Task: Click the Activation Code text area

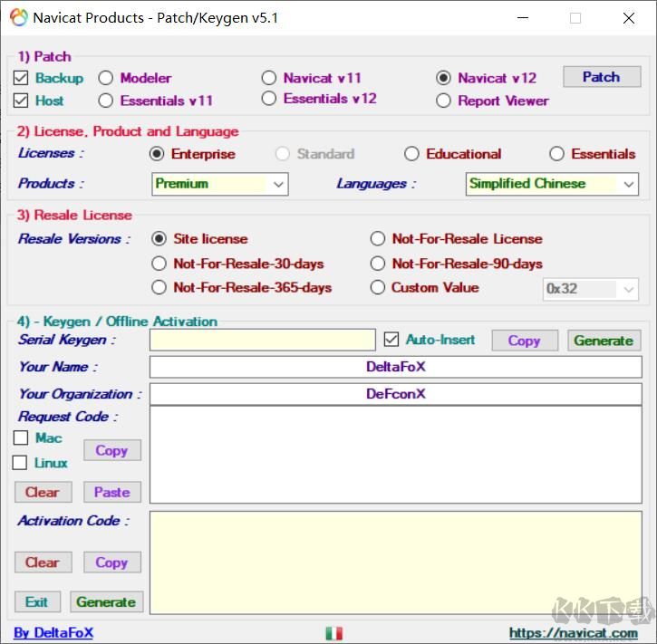Action: [x=395, y=562]
